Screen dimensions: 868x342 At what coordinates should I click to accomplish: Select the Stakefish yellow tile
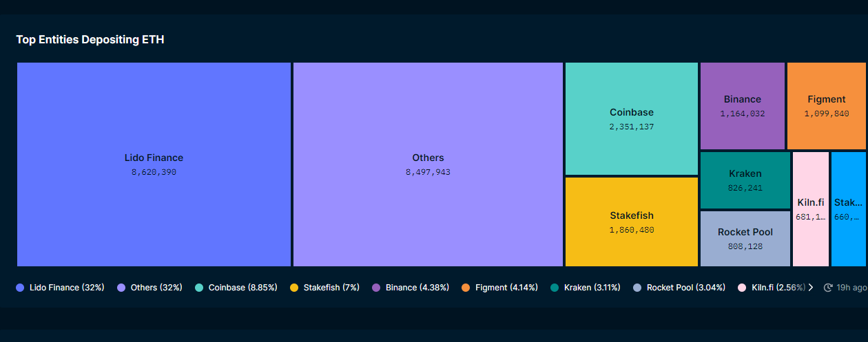632,222
